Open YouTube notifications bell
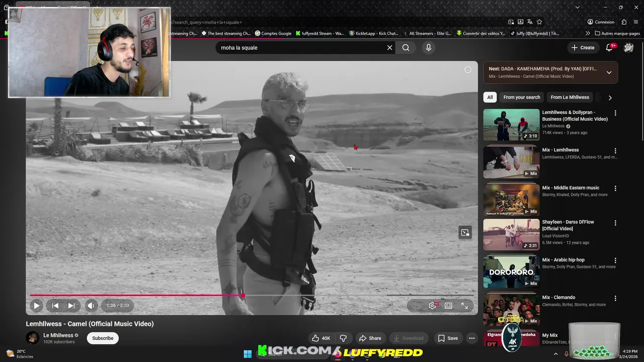Screen dimensions: 644x362 click(609, 47)
